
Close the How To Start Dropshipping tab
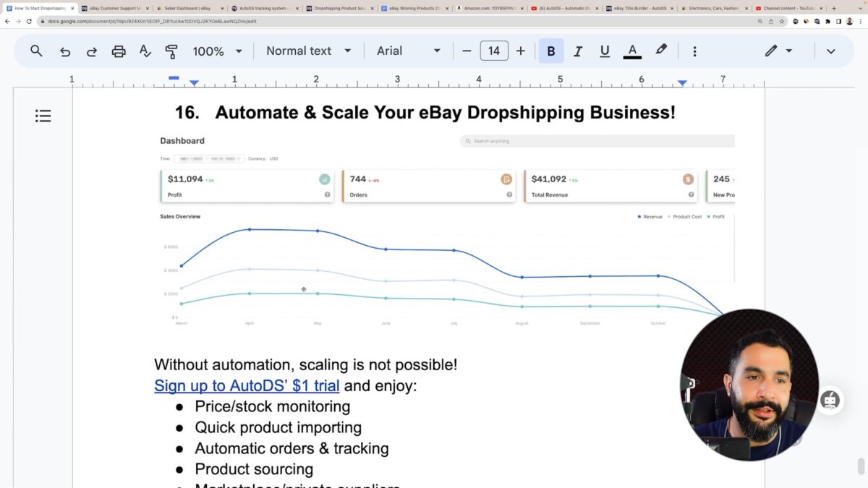72,9
